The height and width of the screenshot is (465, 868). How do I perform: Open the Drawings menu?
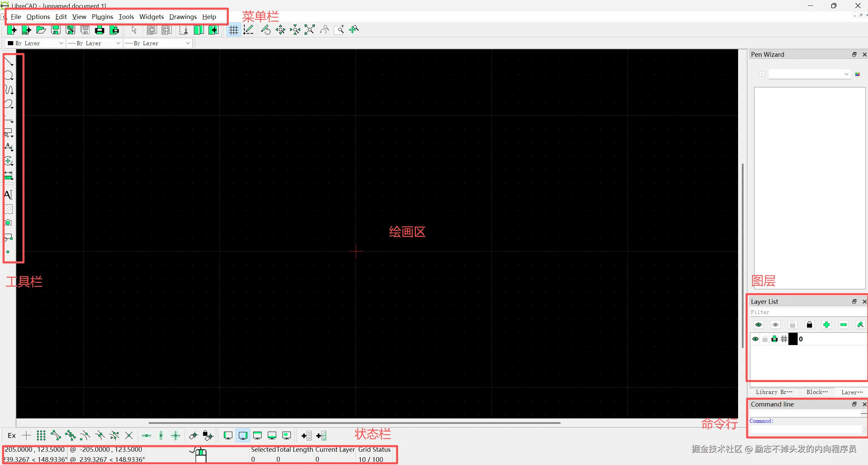(183, 17)
